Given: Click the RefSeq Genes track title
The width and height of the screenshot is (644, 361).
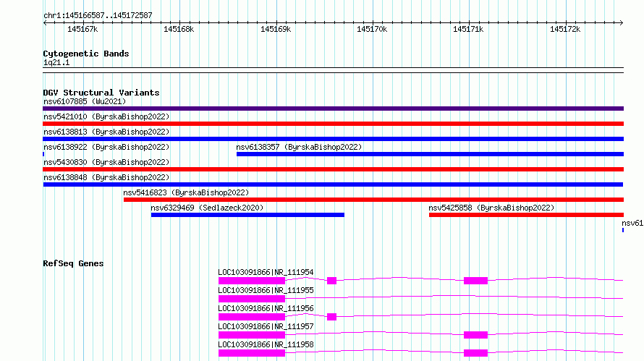Looking at the screenshot, I should (x=73, y=263).
